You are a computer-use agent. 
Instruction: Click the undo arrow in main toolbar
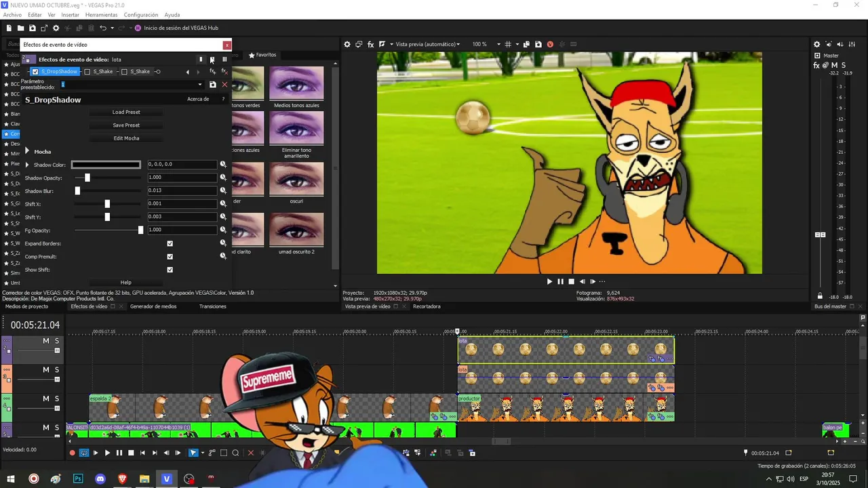pos(102,28)
